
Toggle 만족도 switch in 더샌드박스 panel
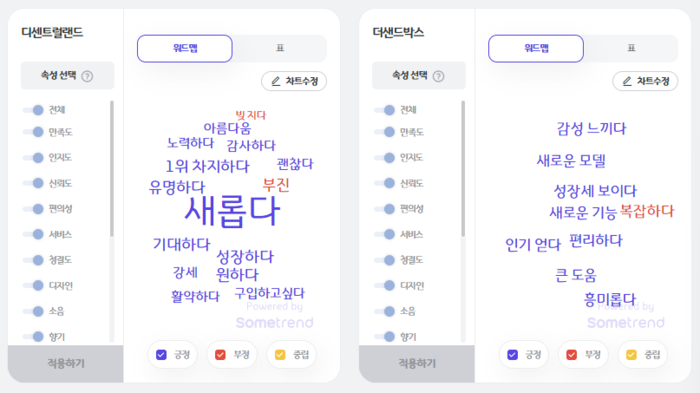(x=384, y=132)
